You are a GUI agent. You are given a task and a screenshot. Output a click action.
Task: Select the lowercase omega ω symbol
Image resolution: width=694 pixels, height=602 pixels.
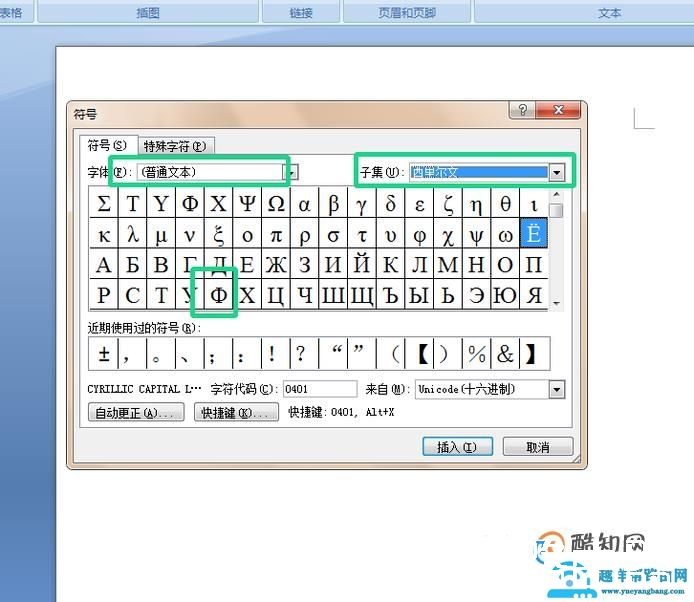coord(505,233)
